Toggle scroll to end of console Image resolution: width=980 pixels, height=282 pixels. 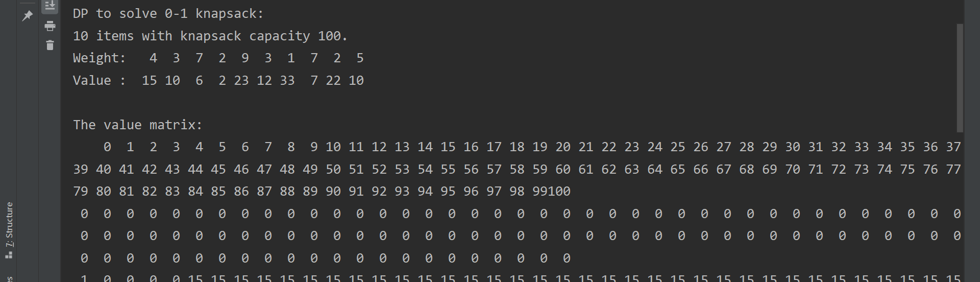tap(50, 6)
